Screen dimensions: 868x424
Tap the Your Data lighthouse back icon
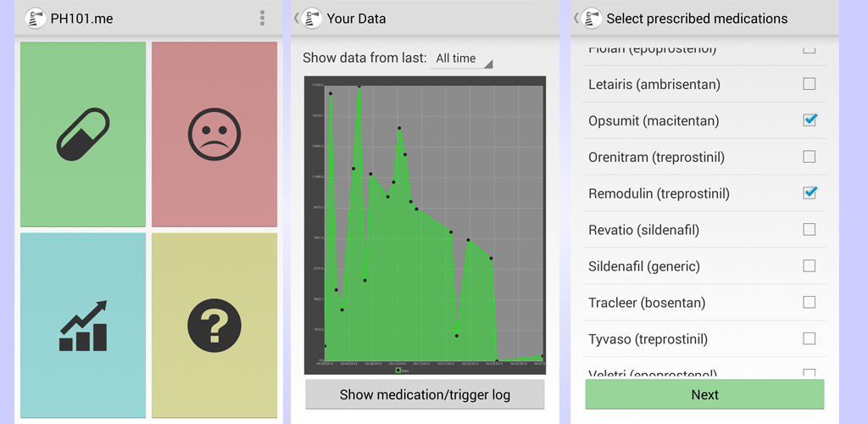pyautogui.click(x=312, y=19)
